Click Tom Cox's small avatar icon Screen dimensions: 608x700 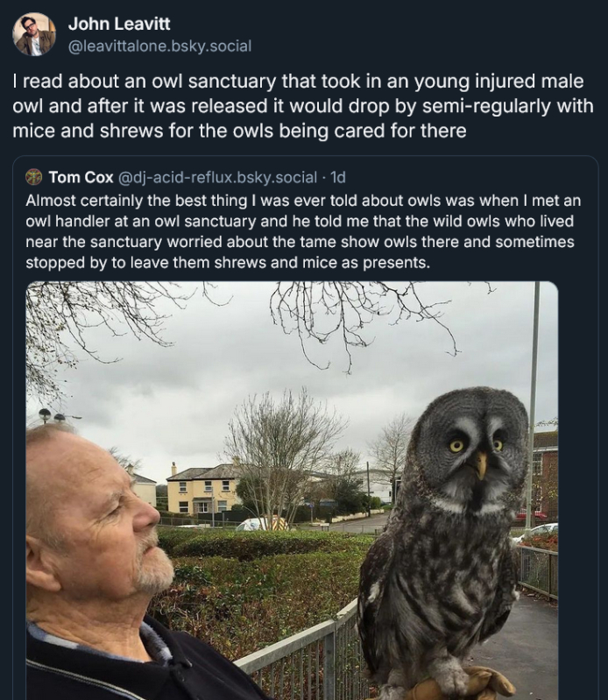(x=34, y=177)
